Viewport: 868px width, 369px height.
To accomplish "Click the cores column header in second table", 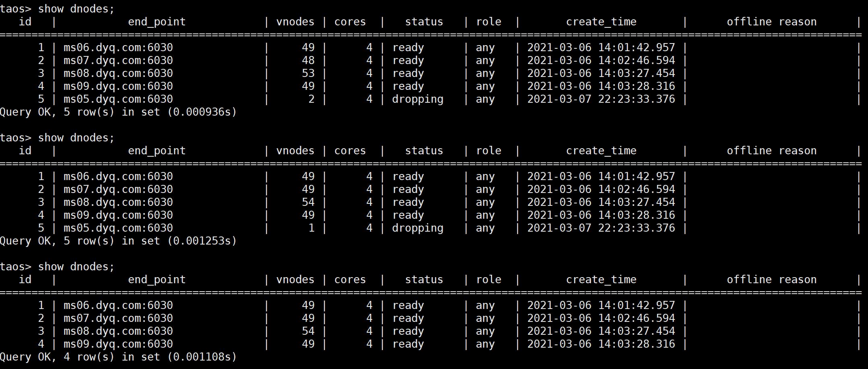I will [x=350, y=150].
